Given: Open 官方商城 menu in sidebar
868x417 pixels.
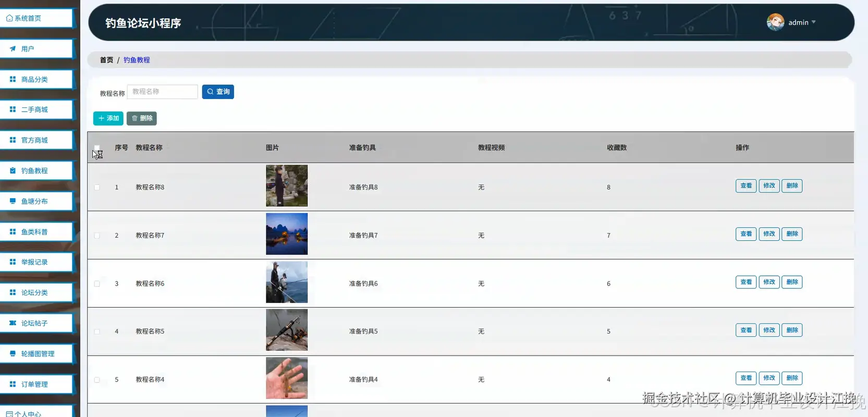Looking at the screenshot, I should point(36,140).
